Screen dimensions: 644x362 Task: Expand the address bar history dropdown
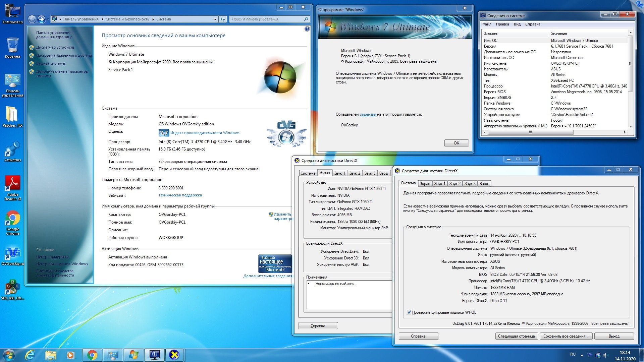(x=215, y=19)
